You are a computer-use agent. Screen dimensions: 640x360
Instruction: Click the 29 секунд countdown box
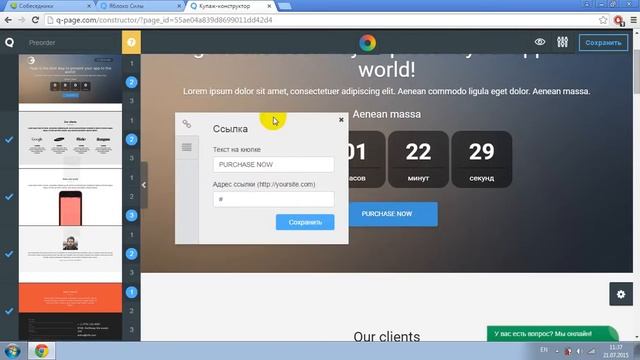pyautogui.click(x=482, y=159)
